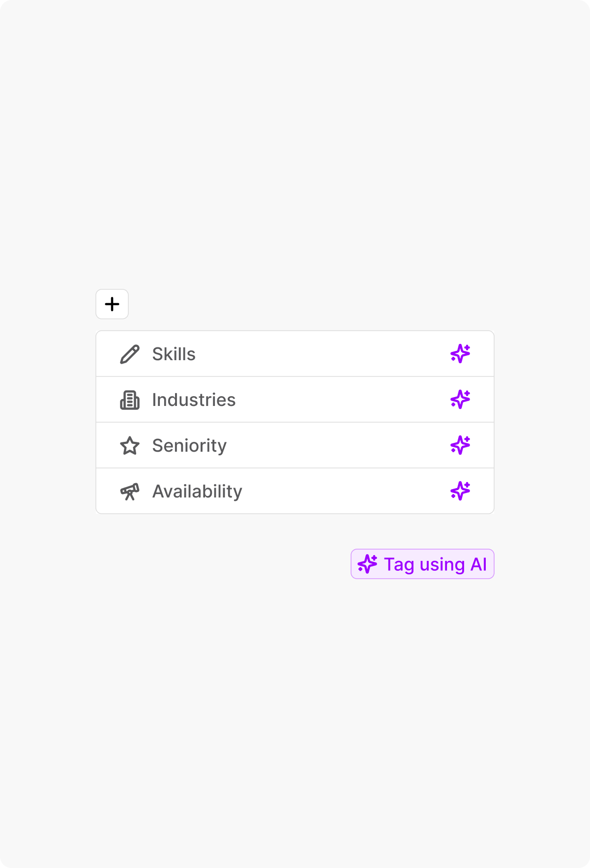Click the Industries label text

tap(194, 400)
